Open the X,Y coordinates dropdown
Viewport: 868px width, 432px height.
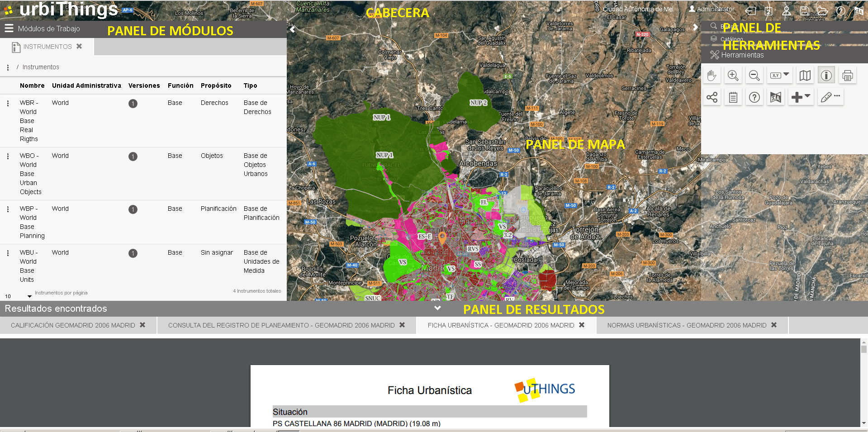[x=780, y=76]
